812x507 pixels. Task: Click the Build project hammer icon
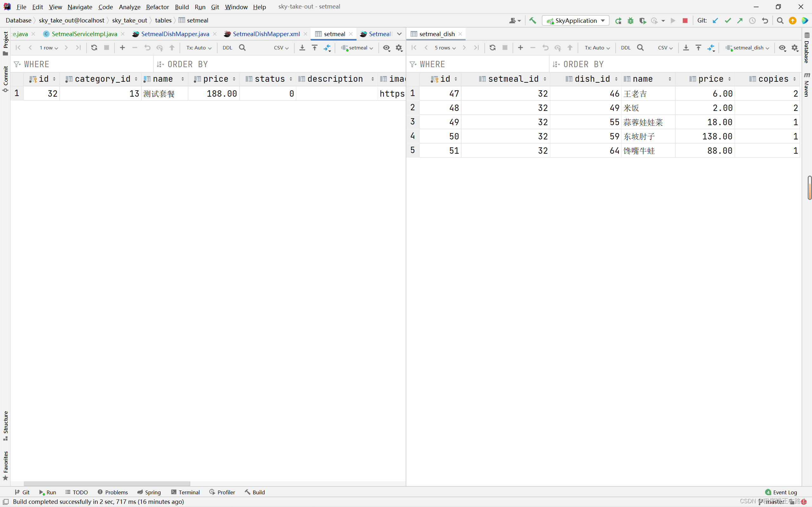click(533, 21)
